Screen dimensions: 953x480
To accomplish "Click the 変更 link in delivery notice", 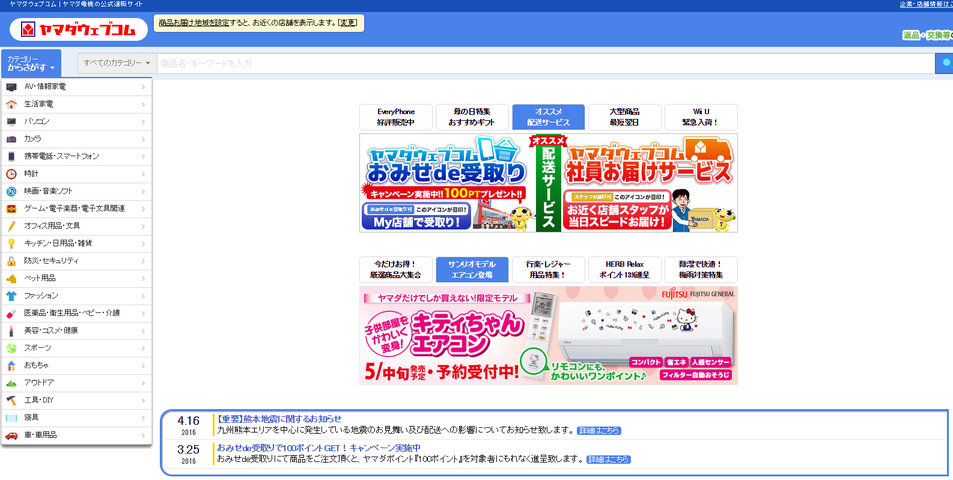I will pos(348,22).
